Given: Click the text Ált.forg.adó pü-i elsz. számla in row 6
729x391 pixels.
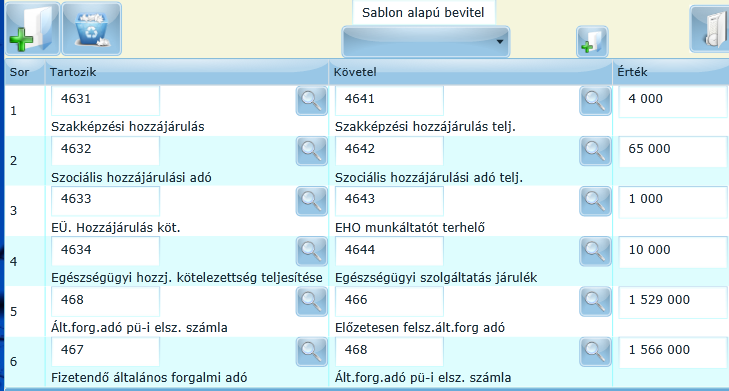Looking at the screenshot, I should [423, 378].
